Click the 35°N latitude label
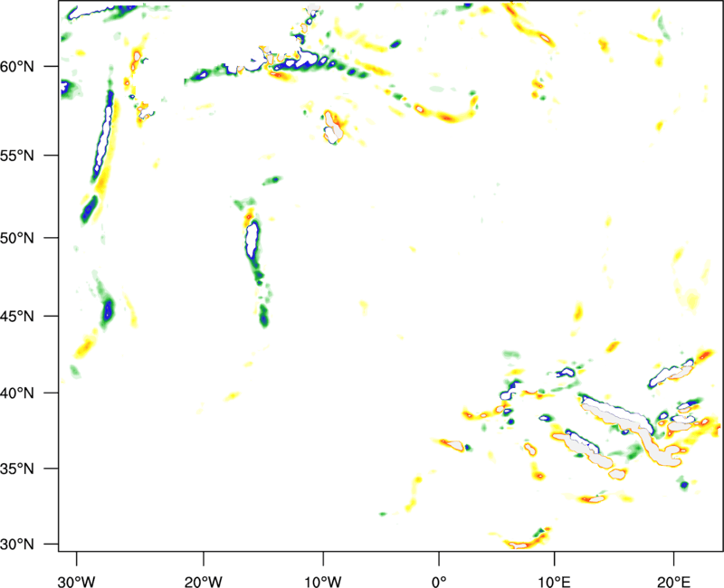 [x=17, y=469]
